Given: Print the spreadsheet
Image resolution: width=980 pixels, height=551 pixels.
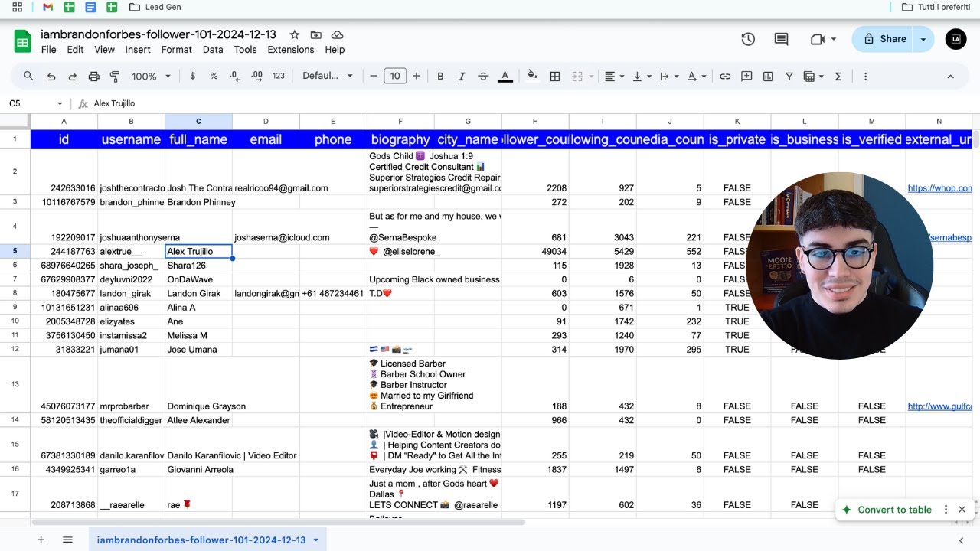Looking at the screenshot, I should 94,77.
